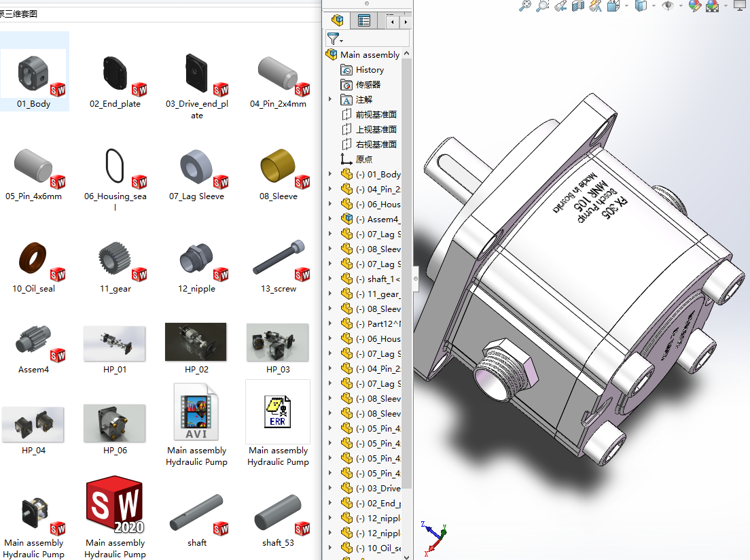Open the Display Style dropdown cube
The height and width of the screenshot is (560, 750).
[x=640, y=6]
